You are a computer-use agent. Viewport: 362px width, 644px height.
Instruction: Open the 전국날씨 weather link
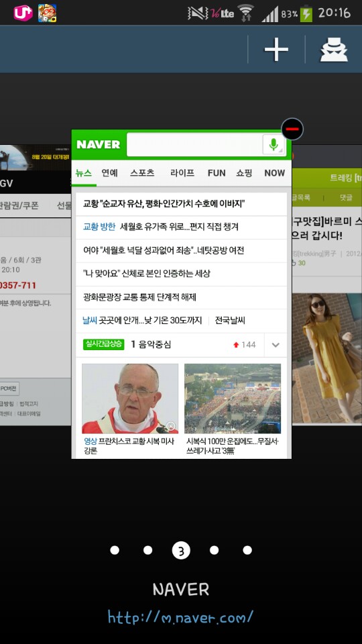pos(230,321)
